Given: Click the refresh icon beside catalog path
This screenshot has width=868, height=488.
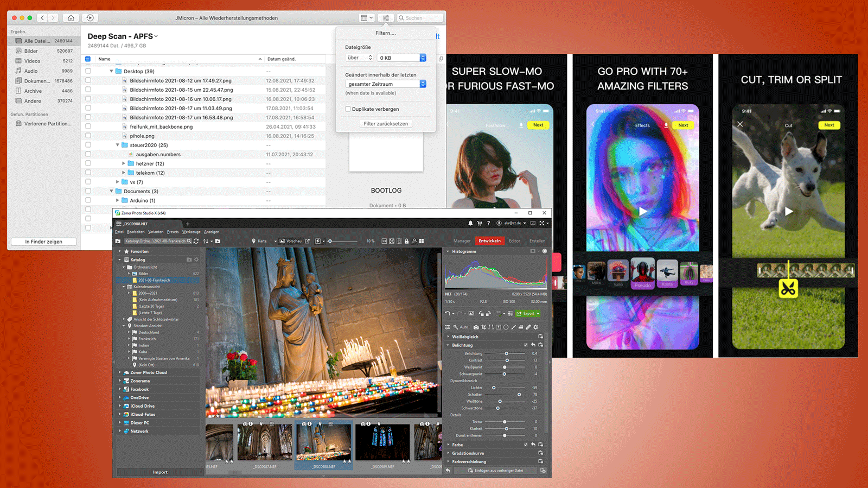Looking at the screenshot, I should pyautogui.click(x=196, y=241).
